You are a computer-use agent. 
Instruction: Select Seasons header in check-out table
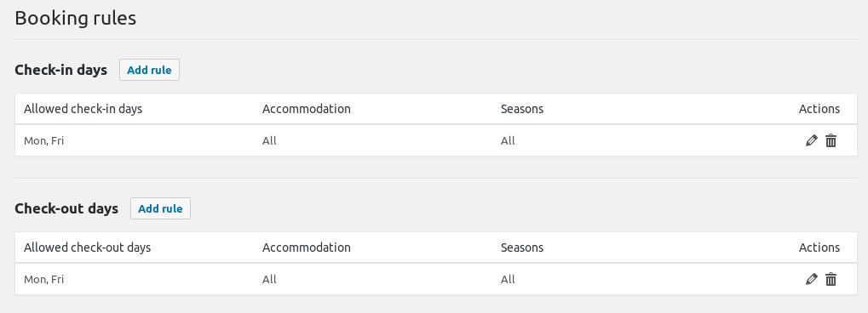coord(522,248)
